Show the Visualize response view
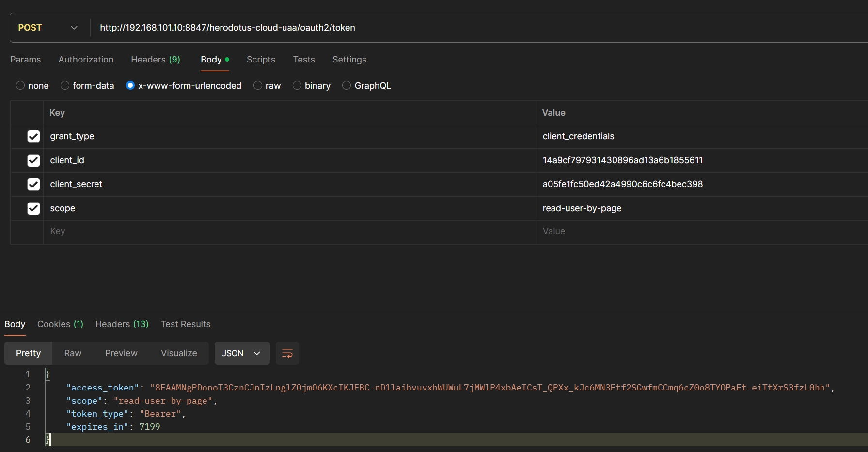Viewport: 868px width, 452px height. [179, 353]
